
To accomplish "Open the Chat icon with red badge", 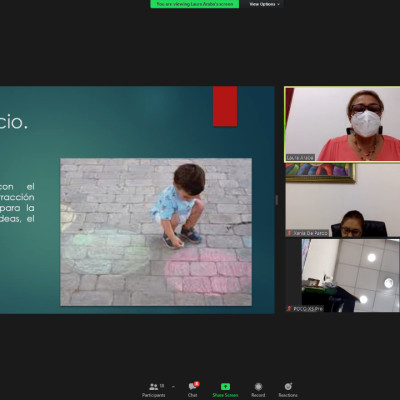I will pyautogui.click(x=192, y=387).
